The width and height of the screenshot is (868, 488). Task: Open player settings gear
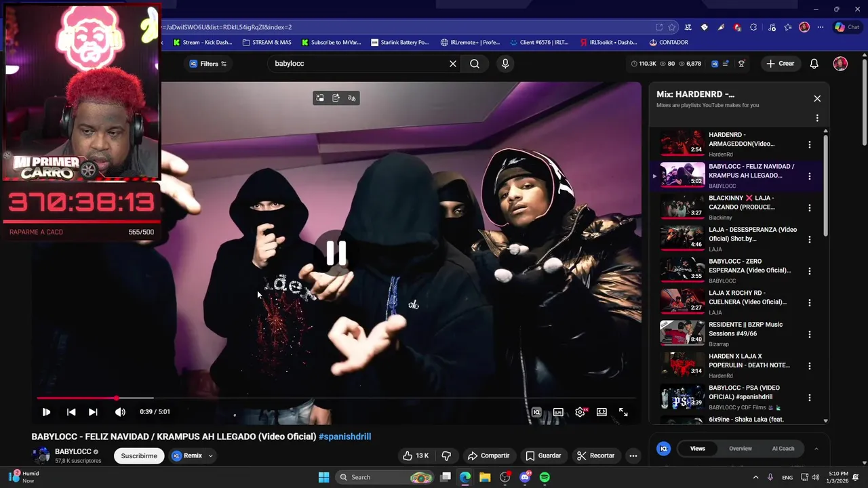coord(580,412)
